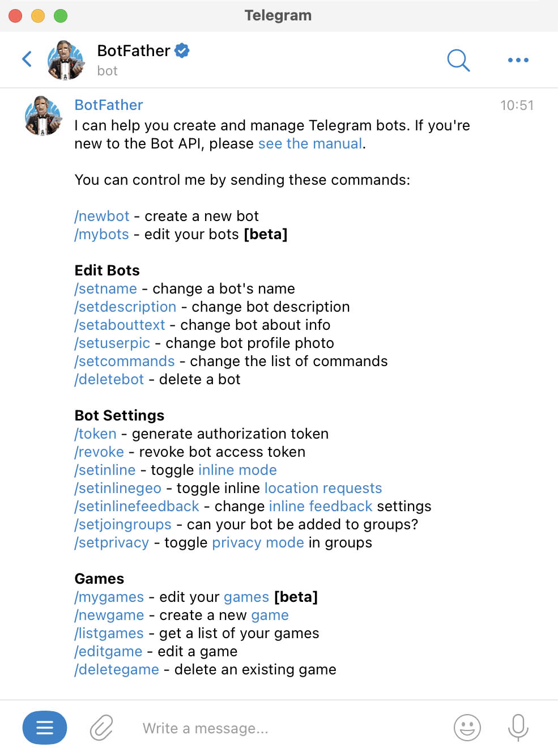Click the /setprivacy command link
558x756 pixels.
[112, 542]
